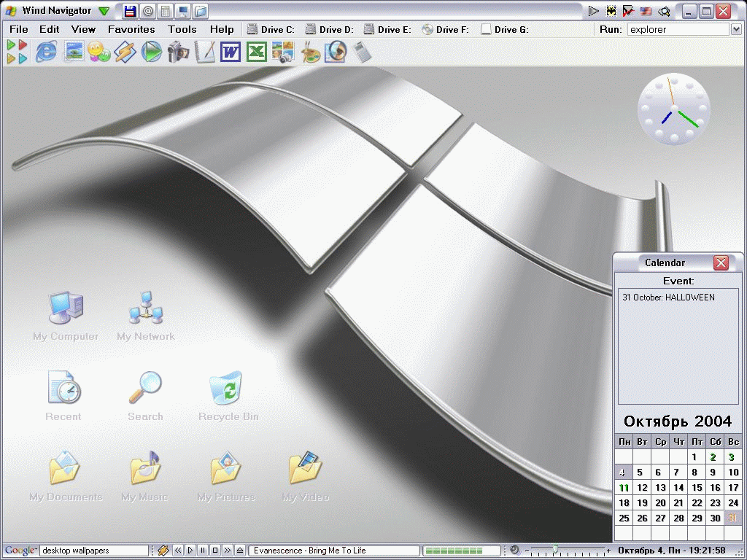Screen dimensions: 747x560
Task: Open the notepad with pen icon
Action: tap(204, 52)
